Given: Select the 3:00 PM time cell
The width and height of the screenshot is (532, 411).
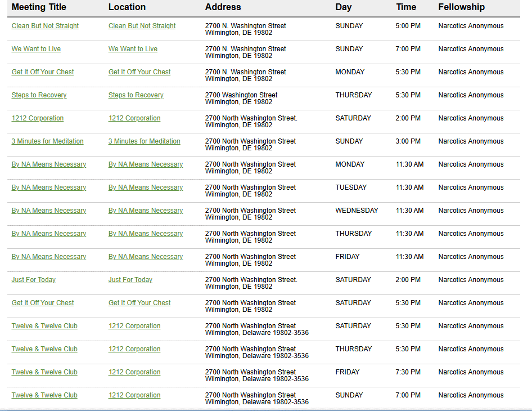Looking at the screenshot, I should [408, 141].
